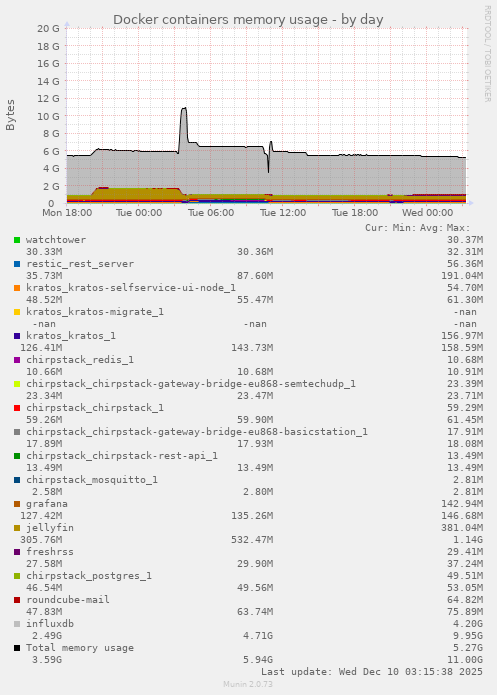
Task: Select the 'chirpstack_mosquitto_1' legend label
Action: click(92, 479)
